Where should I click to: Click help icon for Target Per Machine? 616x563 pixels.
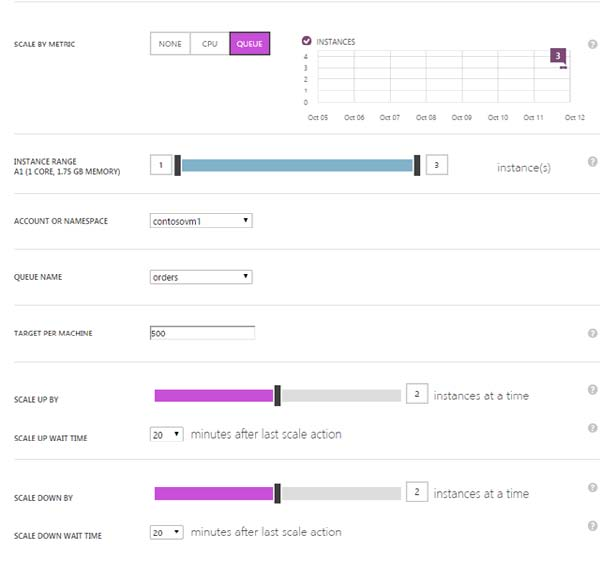tap(592, 333)
